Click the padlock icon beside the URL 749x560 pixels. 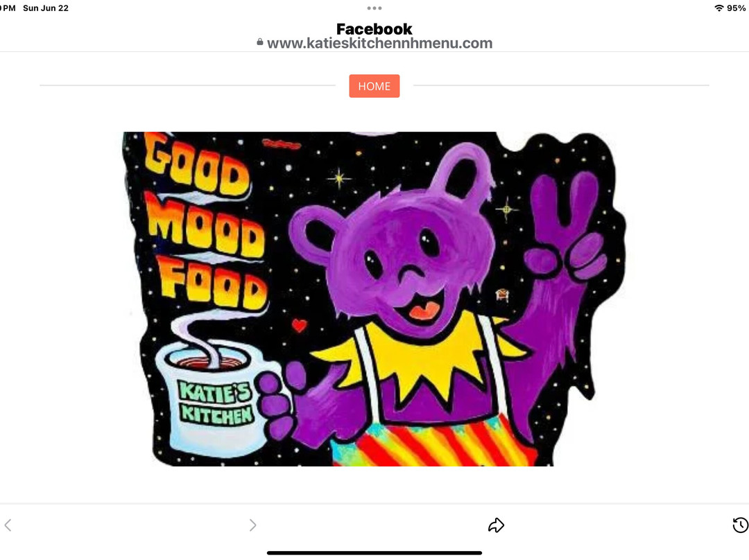[260, 42]
